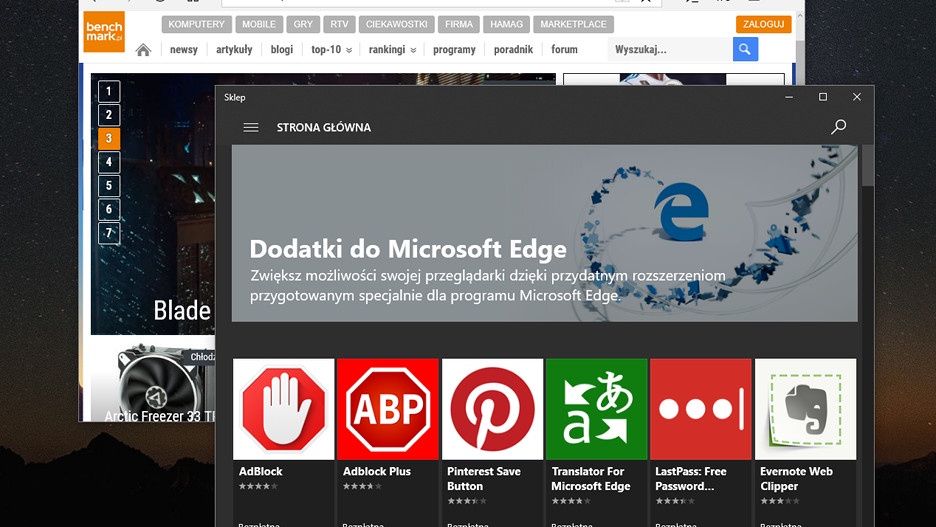Click the Sklep window vertical scrollbar
The height and width of the screenshot is (527, 936).
pos(867,167)
